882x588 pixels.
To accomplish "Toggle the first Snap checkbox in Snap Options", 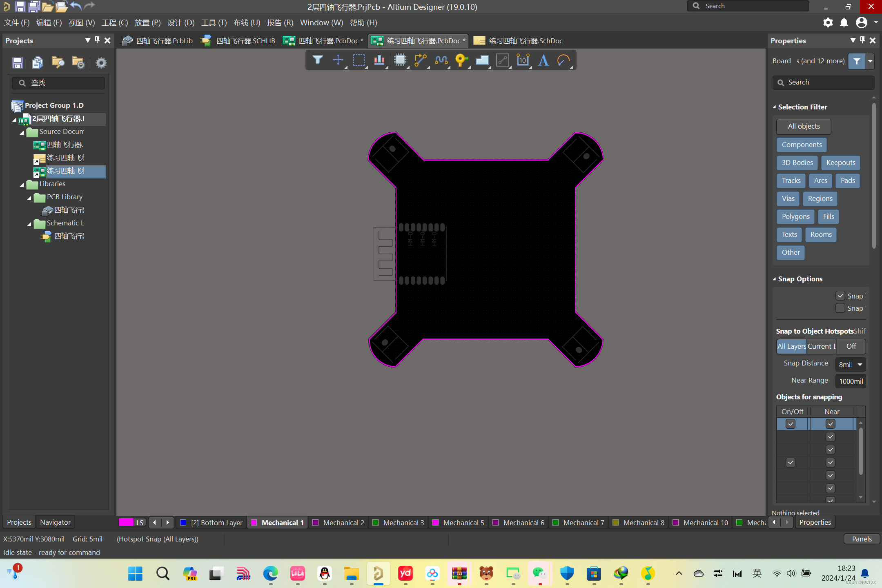I will [840, 296].
